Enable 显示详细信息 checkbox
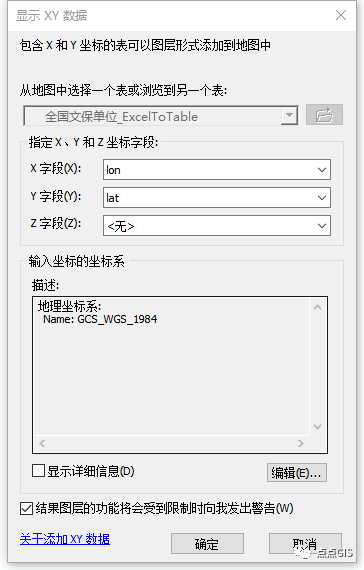 [x=39, y=471]
